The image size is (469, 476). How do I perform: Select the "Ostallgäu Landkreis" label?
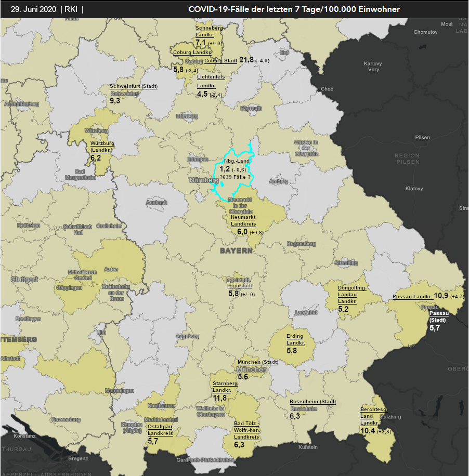160,430
